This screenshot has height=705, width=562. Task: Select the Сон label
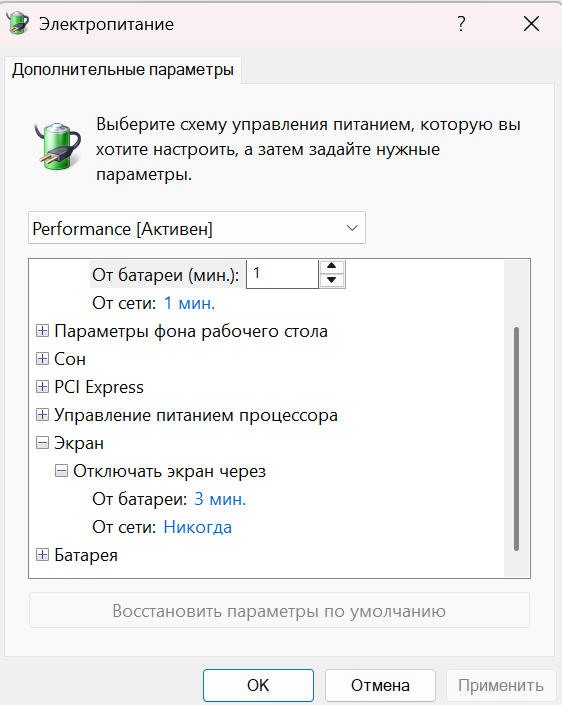(70, 359)
